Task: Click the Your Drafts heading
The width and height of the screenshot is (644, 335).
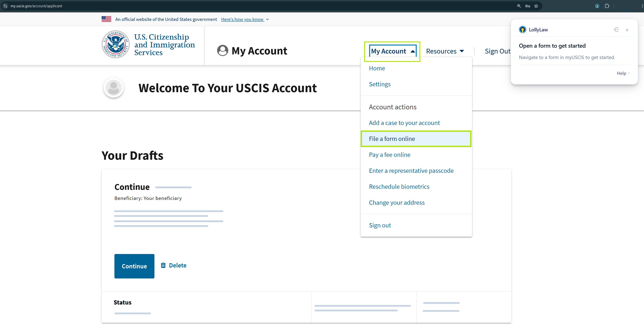Action: pyautogui.click(x=132, y=155)
